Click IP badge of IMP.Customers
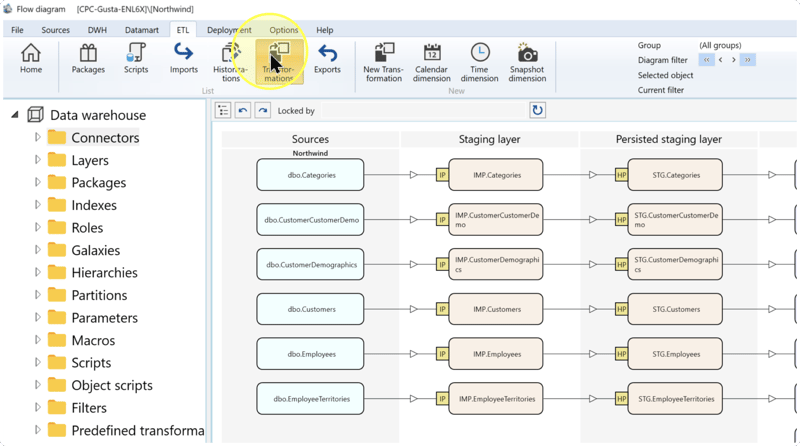This screenshot has width=800, height=446. pos(442,309)
